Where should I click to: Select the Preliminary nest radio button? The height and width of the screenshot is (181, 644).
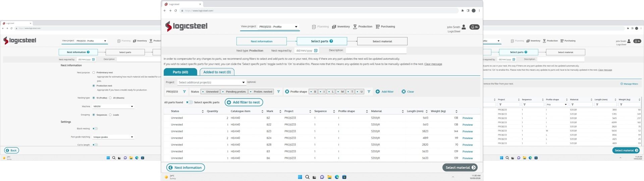94,72
